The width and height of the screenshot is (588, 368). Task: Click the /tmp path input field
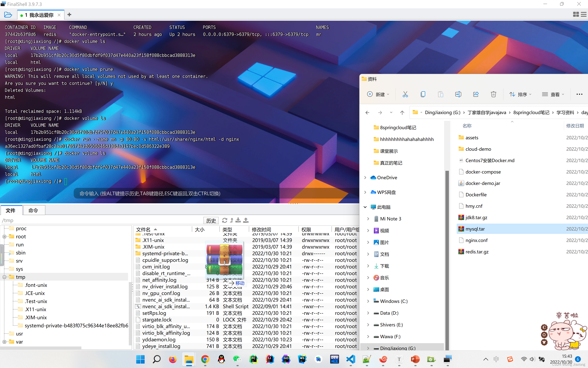[x=102, y=220]
